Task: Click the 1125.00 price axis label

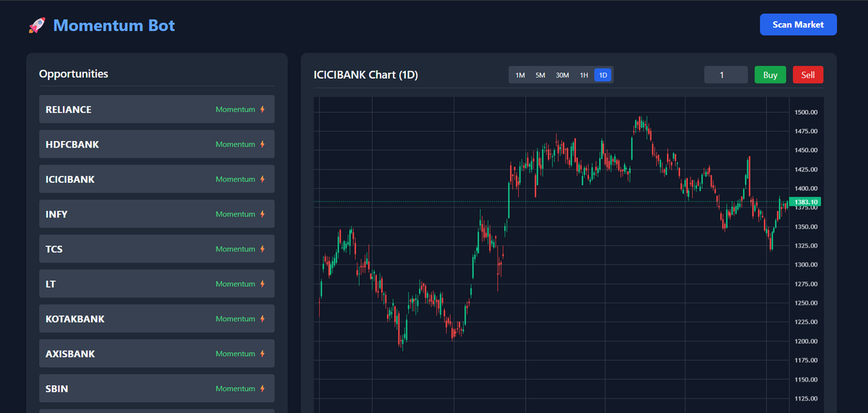Action: pos(806,399)
